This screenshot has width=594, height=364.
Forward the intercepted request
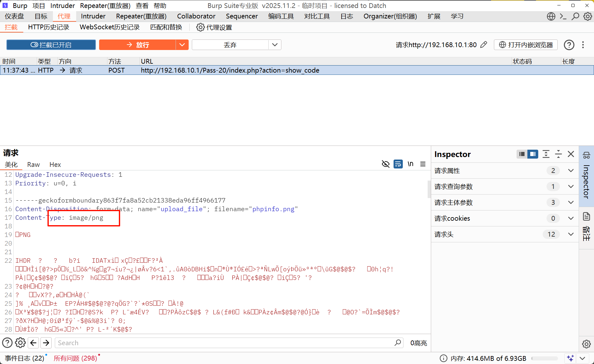pyautogui.click(x=137, y=45)
